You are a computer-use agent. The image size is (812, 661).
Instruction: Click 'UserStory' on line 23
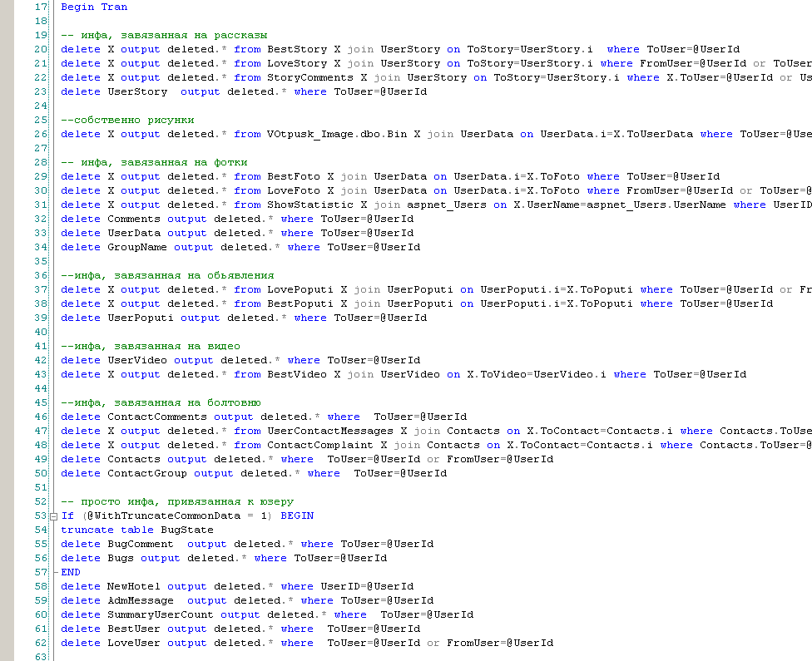pyautogui.click(x=137, y=91)
